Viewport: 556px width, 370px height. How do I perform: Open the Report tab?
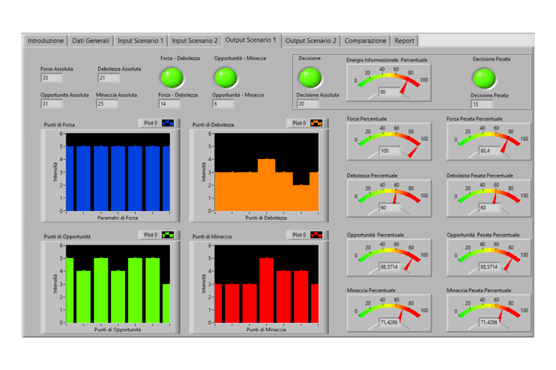point(404,40)
